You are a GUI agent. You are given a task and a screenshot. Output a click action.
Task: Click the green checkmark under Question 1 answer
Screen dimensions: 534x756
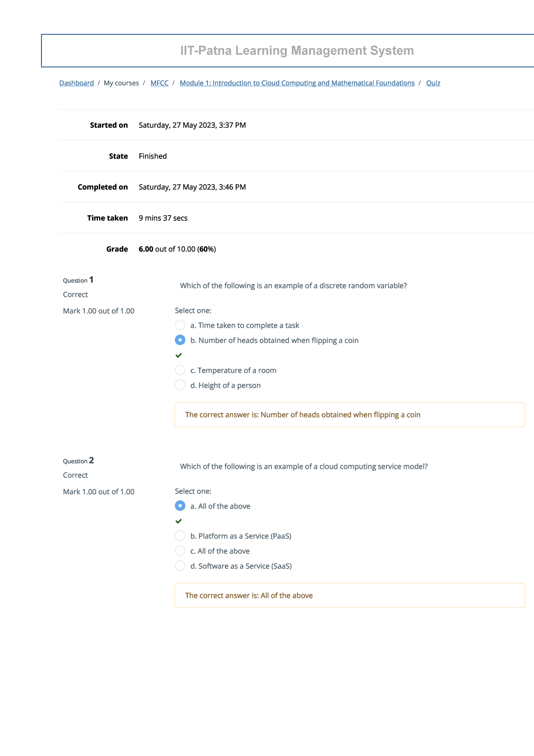click(x=179, y=355)
